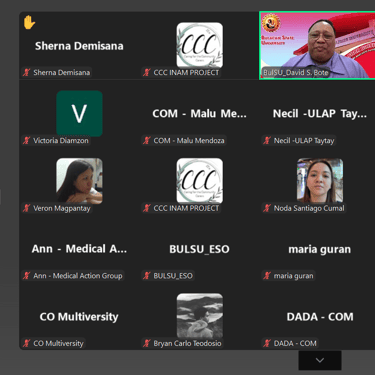The image size is (375, 375).
Task: Select the active speaker video of David S. Bote
Action: click(317, 46)
